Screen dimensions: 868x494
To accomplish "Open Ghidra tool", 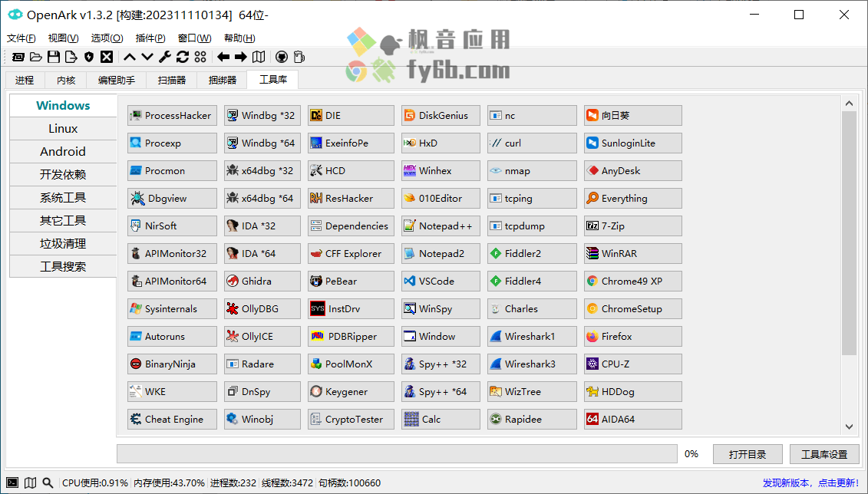I will pyautogui.click(x=262, y=282).
